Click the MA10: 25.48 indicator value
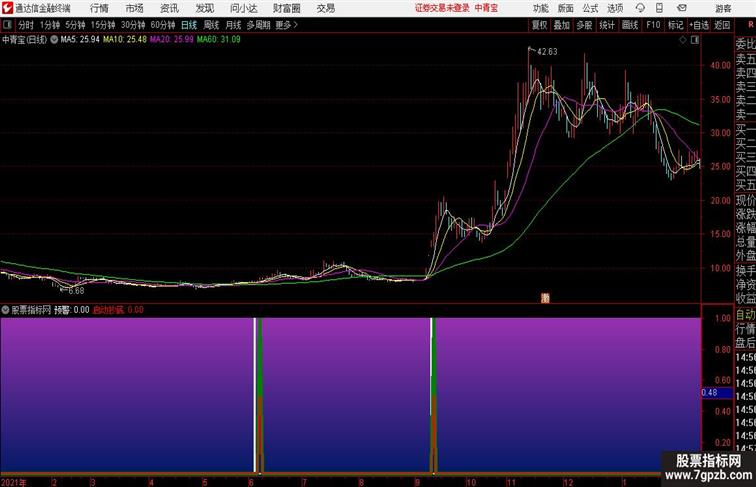 (x=125, y=40)
